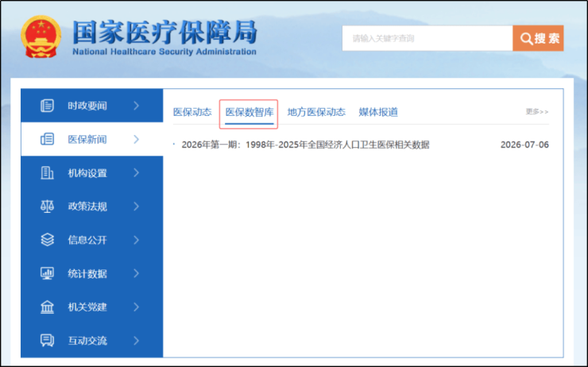Switch to the 媒体报道 tab

(378, 112)
